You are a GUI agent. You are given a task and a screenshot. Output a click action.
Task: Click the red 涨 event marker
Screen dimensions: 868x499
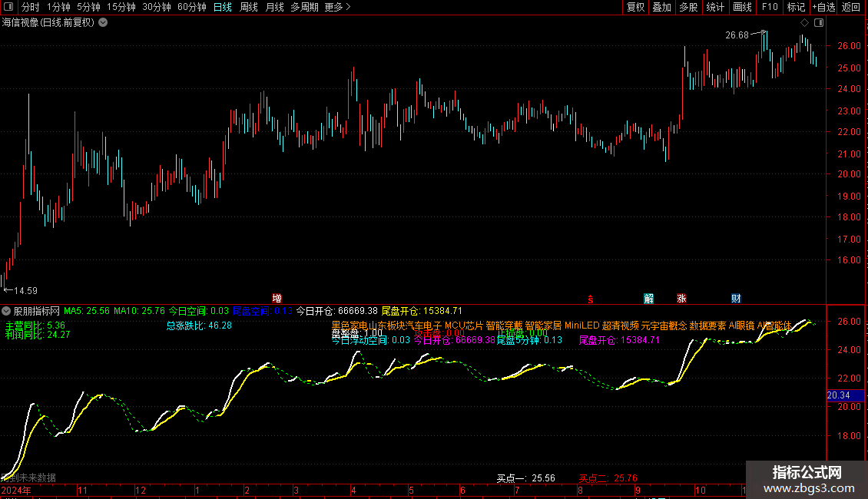[681, 299]
